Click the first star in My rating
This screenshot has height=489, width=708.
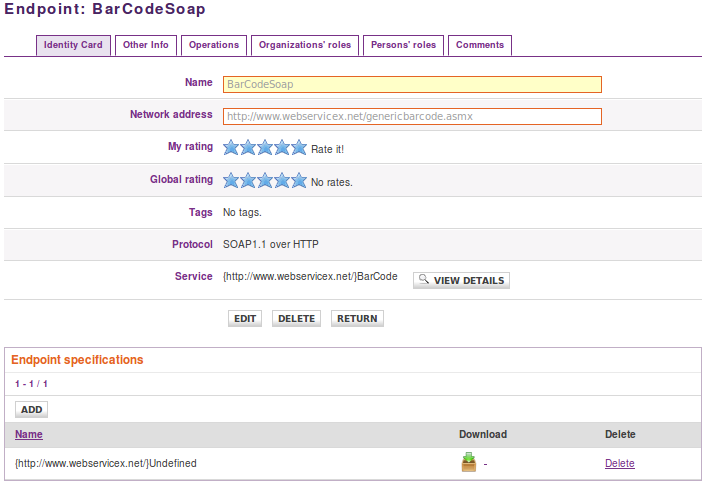[231, 148]
